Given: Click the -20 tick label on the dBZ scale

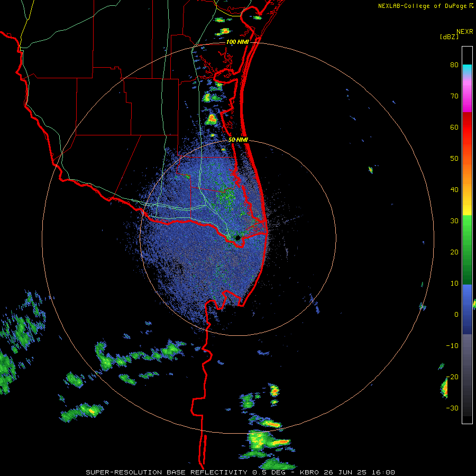Looking at the screenshot, I should coord(452,377).
